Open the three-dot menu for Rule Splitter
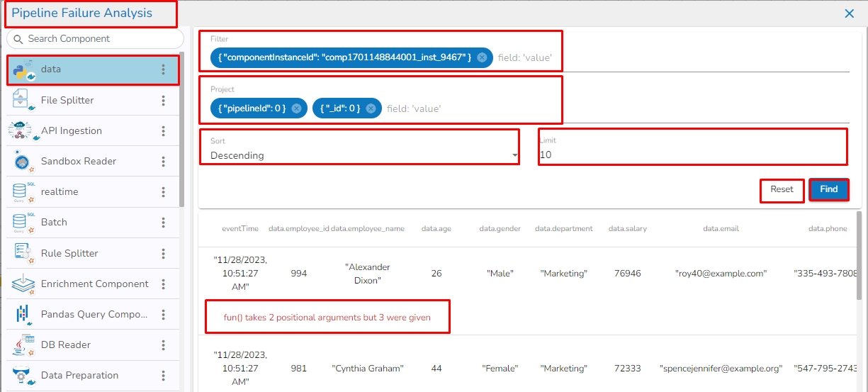This screenshot has width=868, height=392. pyautogui.click(x=163, y=253)
